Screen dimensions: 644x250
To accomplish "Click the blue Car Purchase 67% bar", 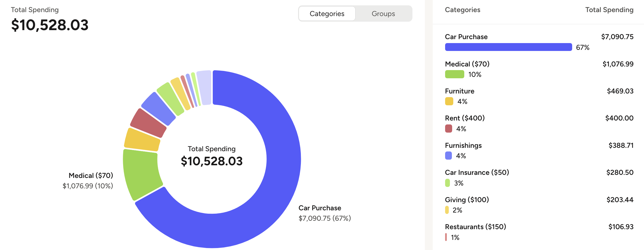I will pos(508,47).
